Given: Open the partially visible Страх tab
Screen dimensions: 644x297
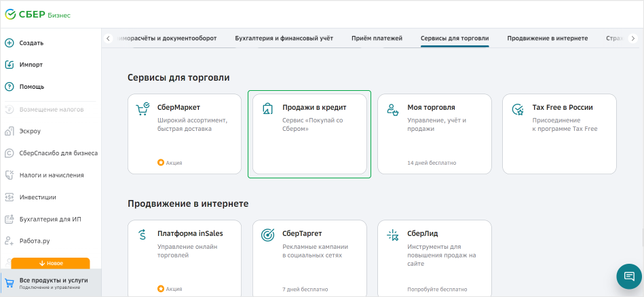Looking at the screenshot, I should click(x=615, y=38).
